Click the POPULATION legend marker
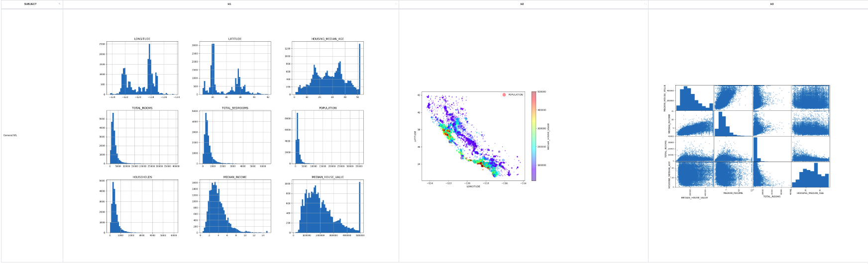Screen dimensions: 868x264 point(504,94)
